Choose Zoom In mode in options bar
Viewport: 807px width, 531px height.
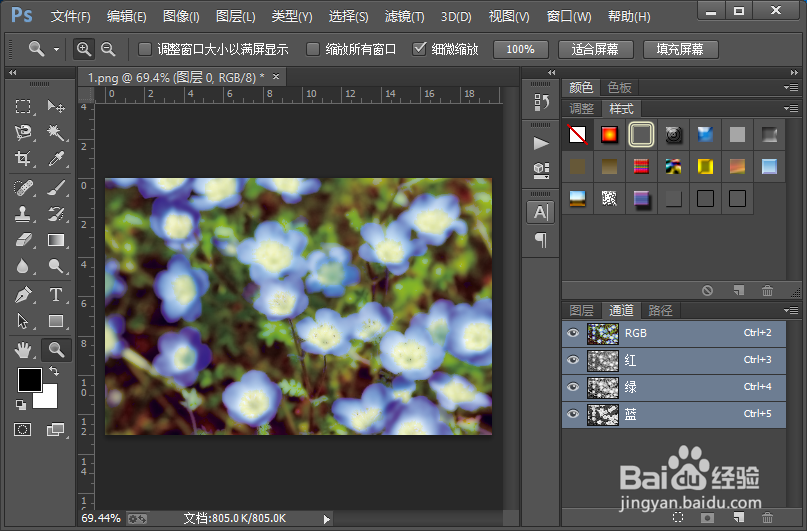click(84, 49)
